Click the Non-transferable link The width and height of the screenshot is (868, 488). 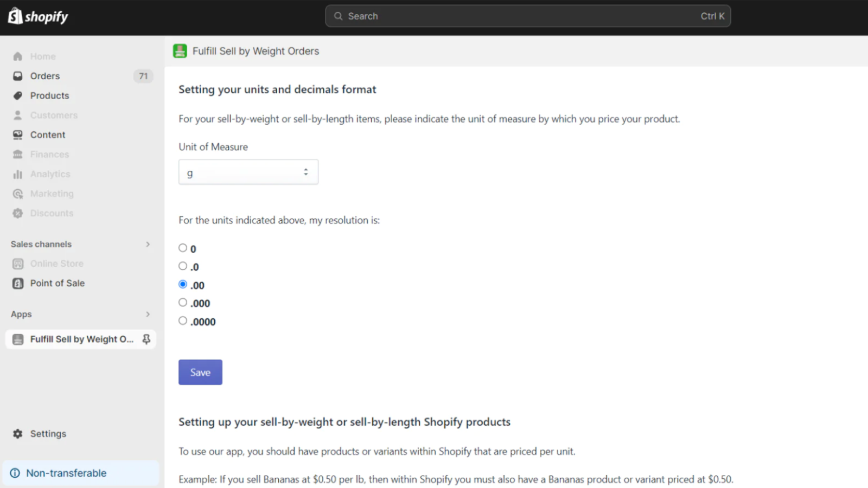click(x=66, y=473)
